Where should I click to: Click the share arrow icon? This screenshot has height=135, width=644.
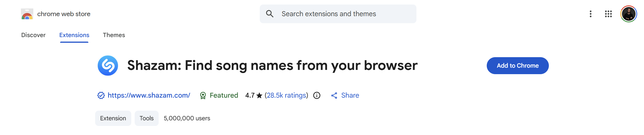(x=334, y=96)
